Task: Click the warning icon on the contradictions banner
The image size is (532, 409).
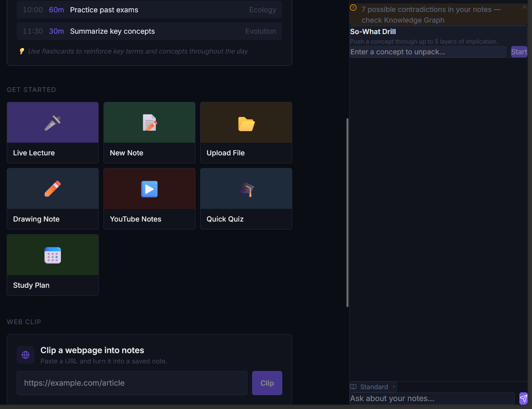Action: [x=353, y=7]
